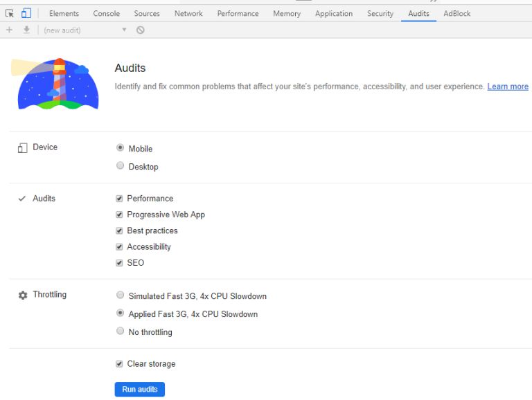
Task: Switch to the Elements tab
Action: (x=64, y=14)
